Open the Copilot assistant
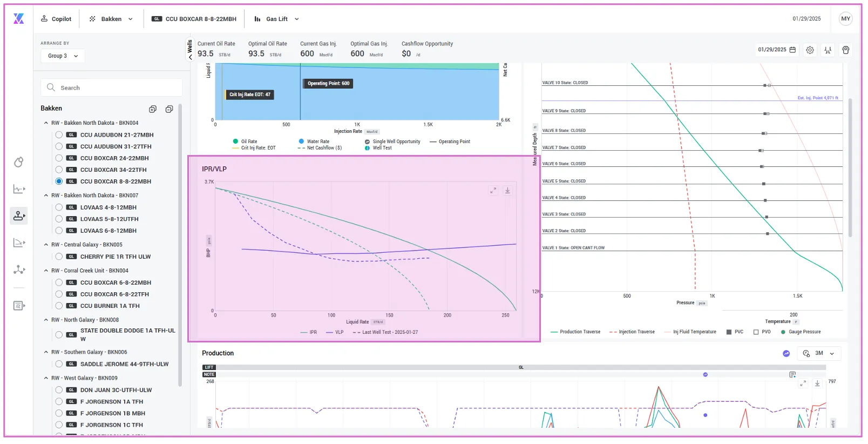This screenshot has height=444, width=868. [56, 19]
